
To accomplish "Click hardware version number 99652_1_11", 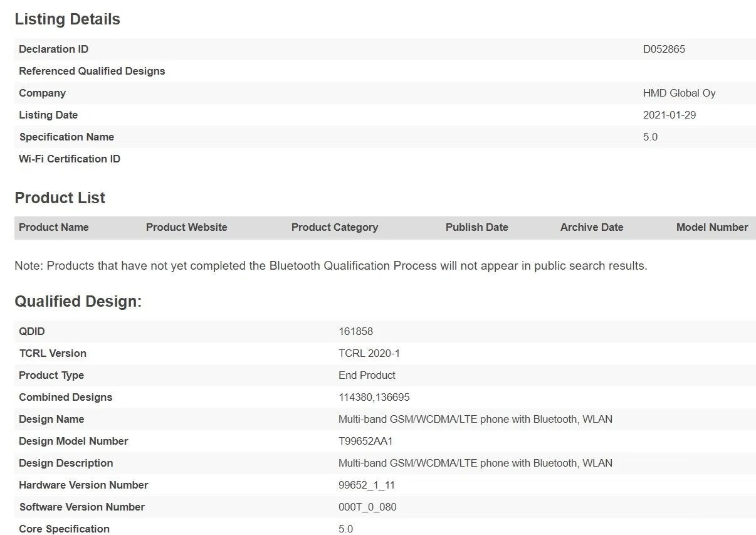I will point(366,485).
